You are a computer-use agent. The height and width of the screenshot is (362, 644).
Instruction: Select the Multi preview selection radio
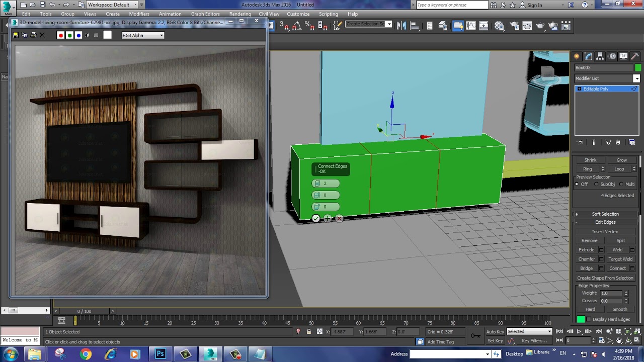622,184
